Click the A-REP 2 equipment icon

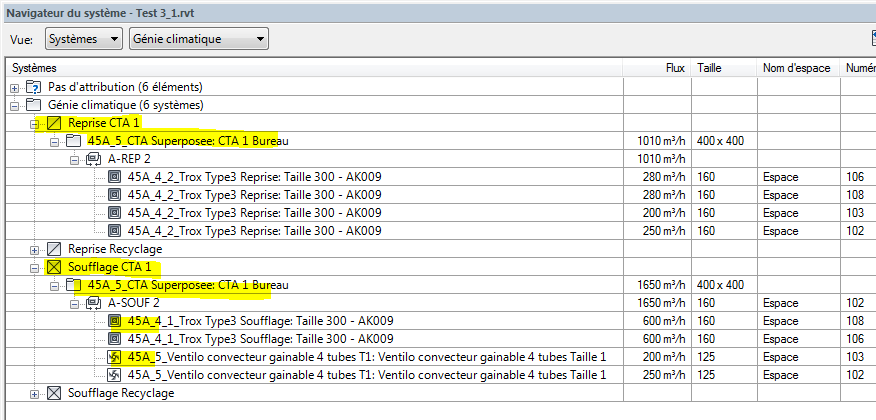tap(93, 159)
